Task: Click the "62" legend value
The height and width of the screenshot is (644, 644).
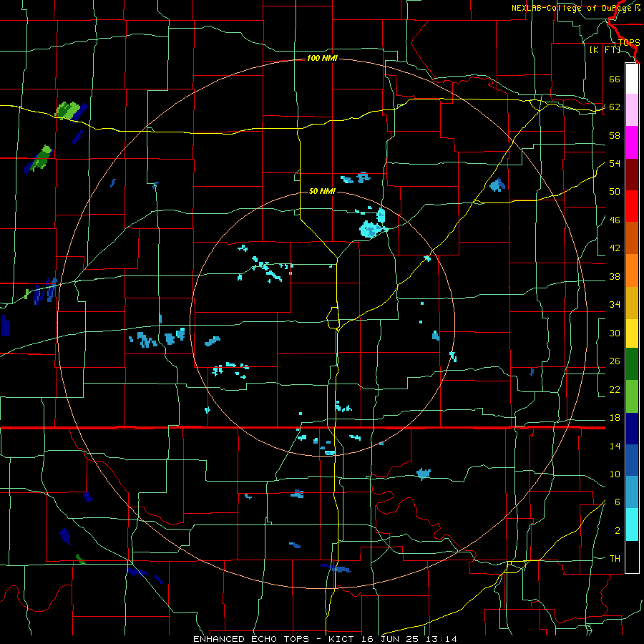Action: click(x=615, y=107)
